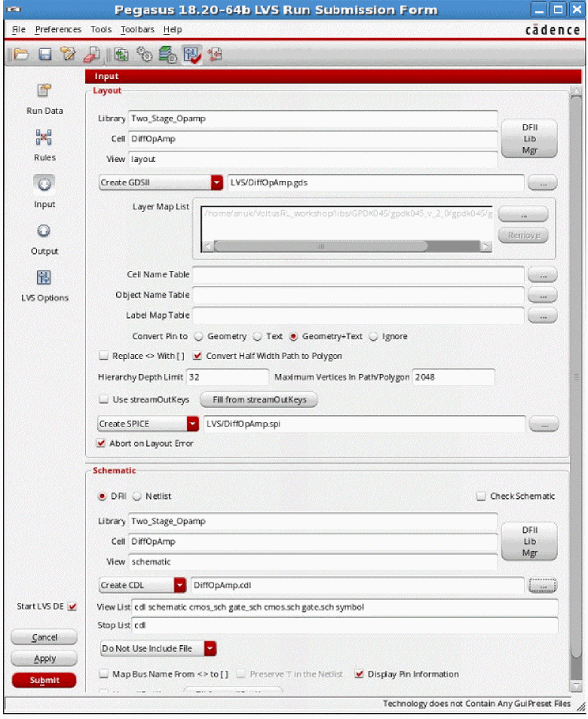Image resolution: width=588 pixels, height=719 pixels.
Task: Enable Map Bus Name From <> to []
Action: pyautogui.click(x=104, y=674)
